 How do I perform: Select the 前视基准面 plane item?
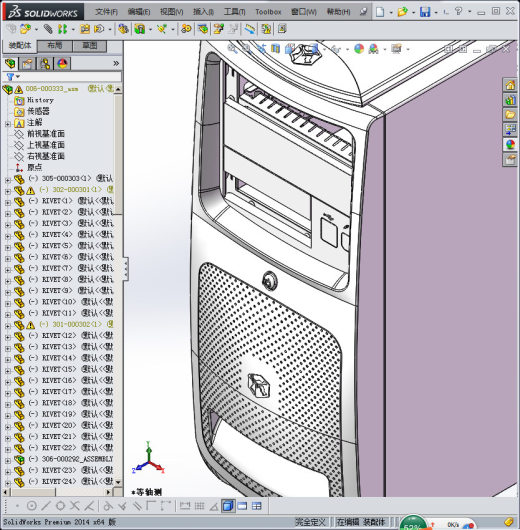(46, 134)
